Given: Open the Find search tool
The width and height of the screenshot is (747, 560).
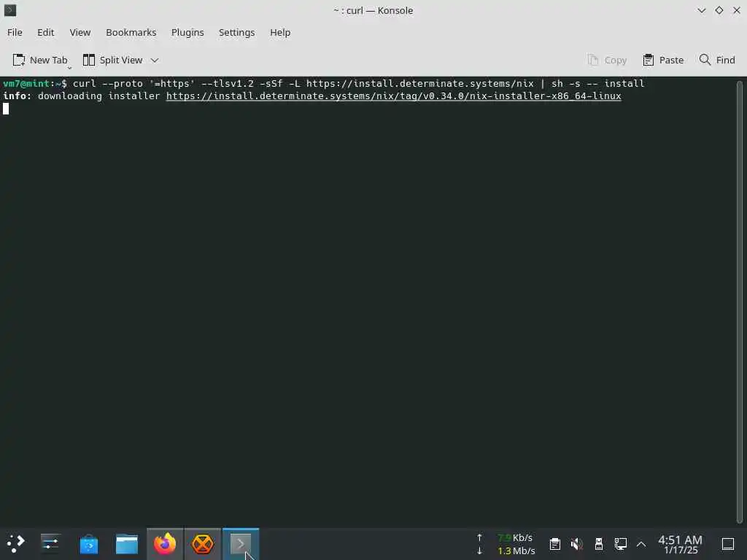Looking at the screenshot, I should tap(717, 60).
